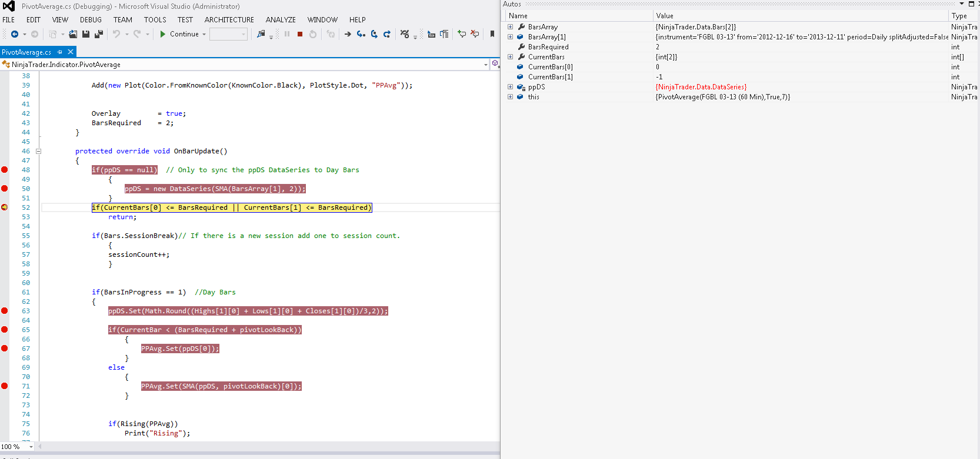Click the Restart debugging icon

pyautogui.click(x=313, y=34)
